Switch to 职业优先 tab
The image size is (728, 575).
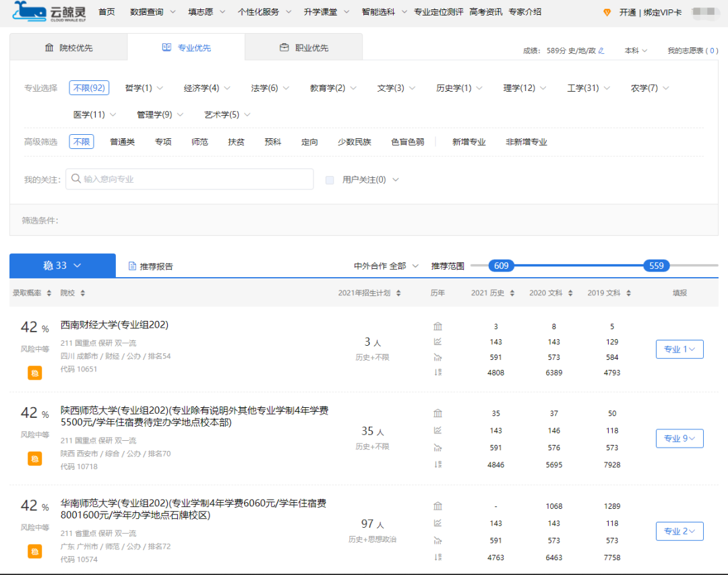303,47
